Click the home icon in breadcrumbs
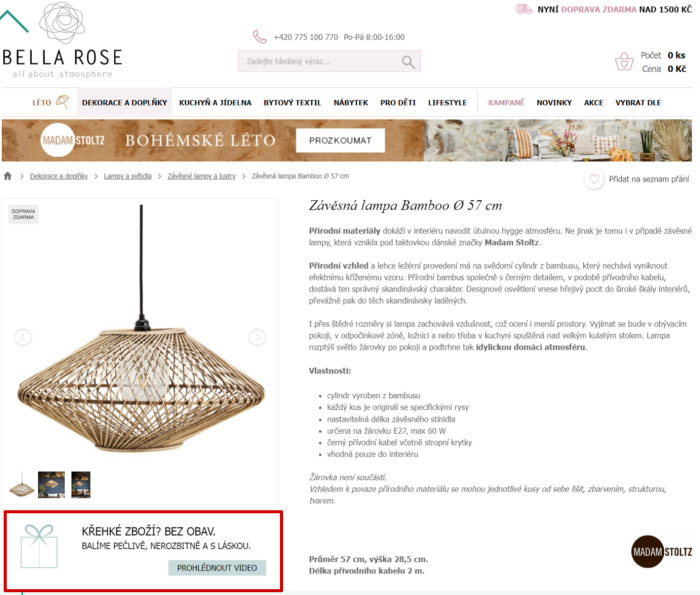This screenshot has width=700, height=595. tap(8, 176)
